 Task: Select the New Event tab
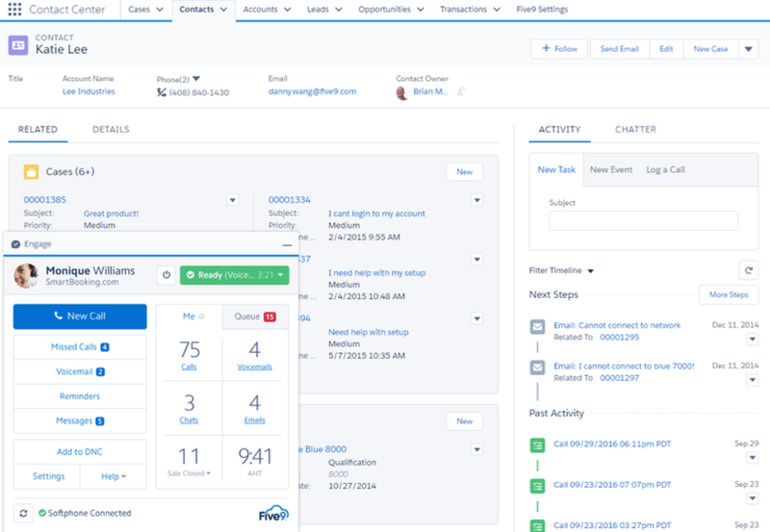(x=611, y=170)
